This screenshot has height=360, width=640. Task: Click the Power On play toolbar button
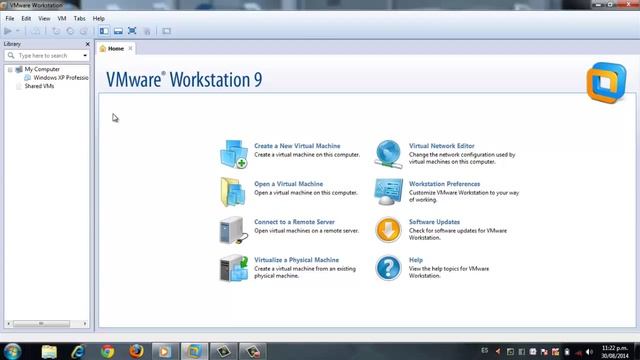coord(8,31)
